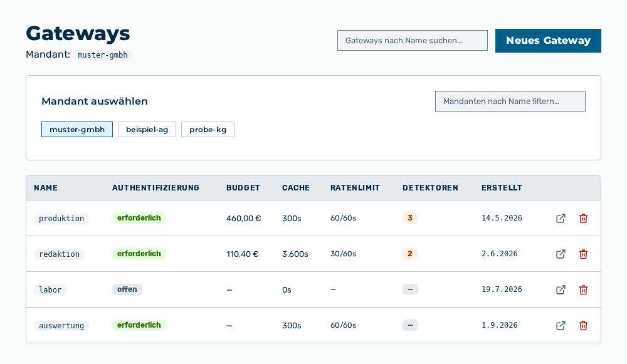Remove the auswertung gateway via trash icon
This screenshot has height=364, width=627.
click(x=583, y=326)
